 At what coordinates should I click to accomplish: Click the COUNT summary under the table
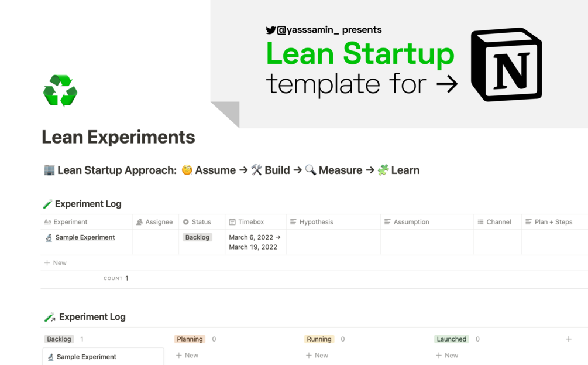coord(116,278)
